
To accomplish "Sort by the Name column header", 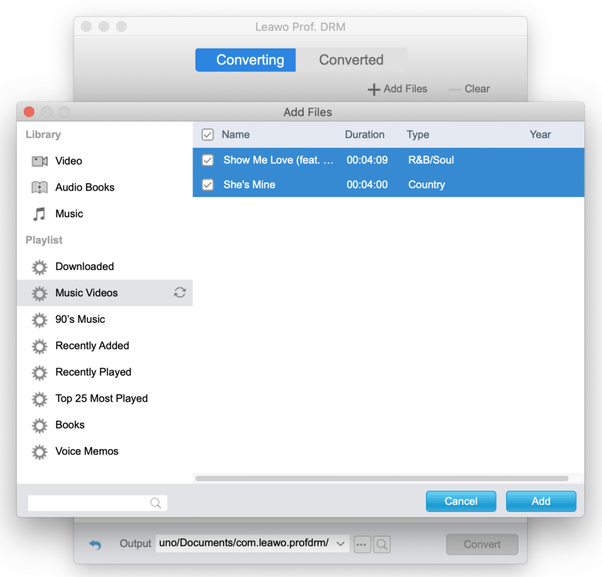I will 235,135.
